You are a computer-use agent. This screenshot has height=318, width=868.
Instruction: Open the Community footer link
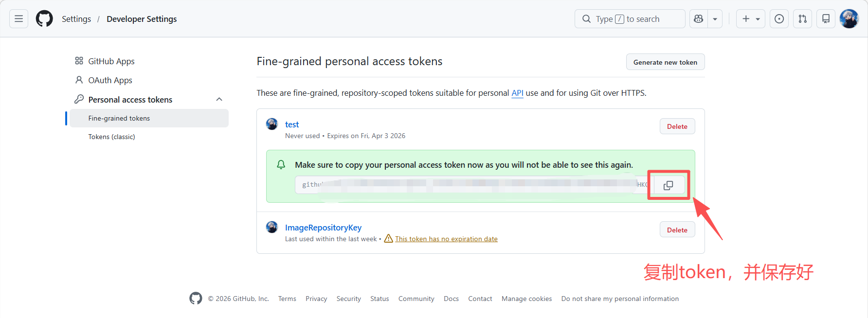(x=416, y=299)
